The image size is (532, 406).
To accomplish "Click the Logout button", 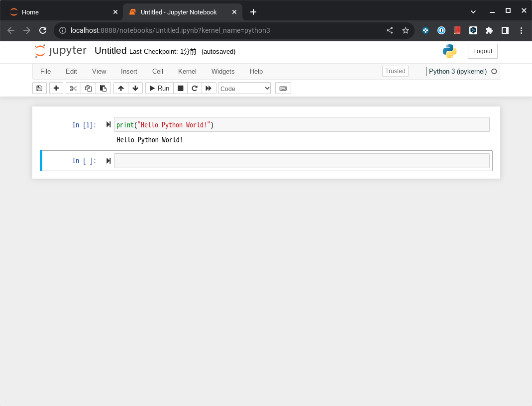I will coord(482,51).
